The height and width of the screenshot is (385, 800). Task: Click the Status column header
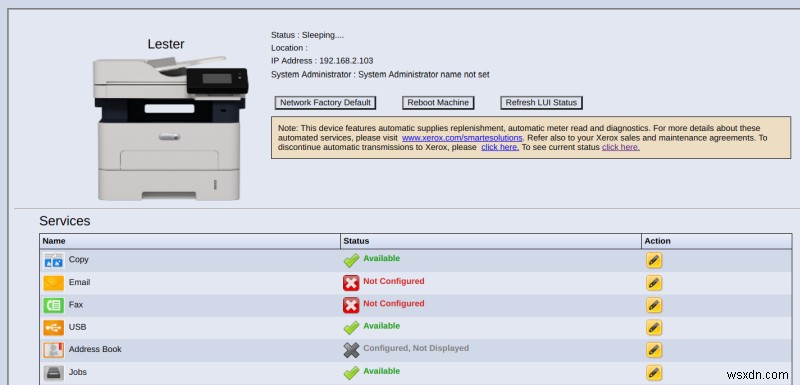click(491, 241)
